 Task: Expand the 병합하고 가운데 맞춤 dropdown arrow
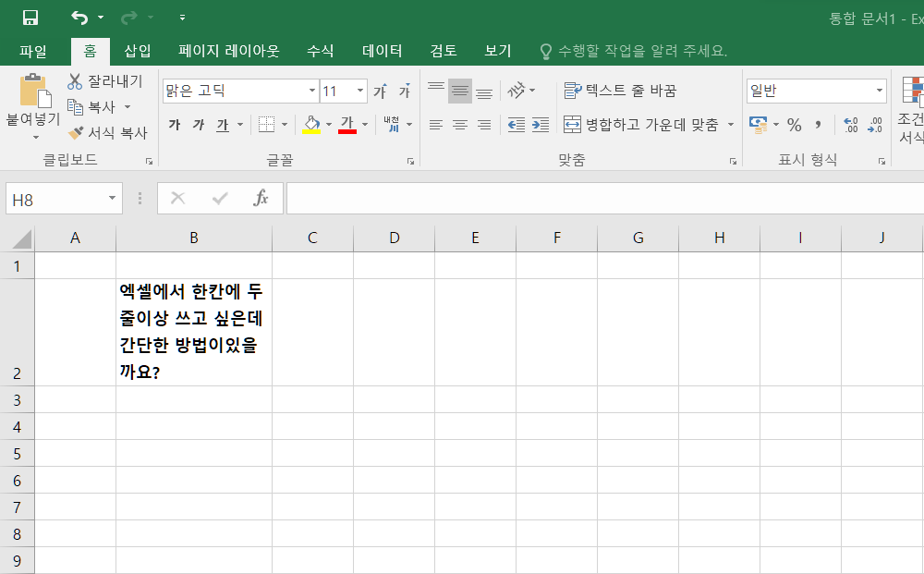pos(731,125)
